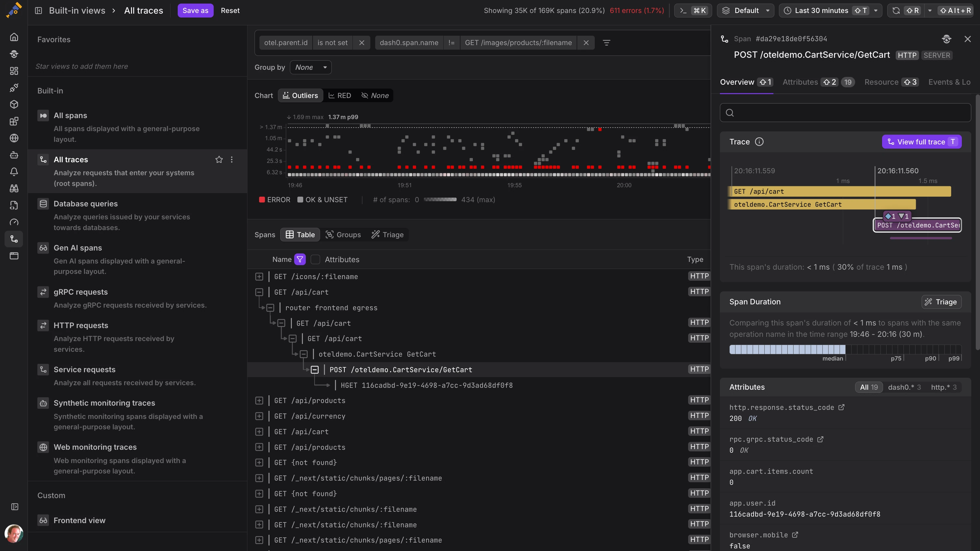The height and width of the screenshot is (551, 980).
Task: Switch spans view to Groups
Action: click(343, 235)
